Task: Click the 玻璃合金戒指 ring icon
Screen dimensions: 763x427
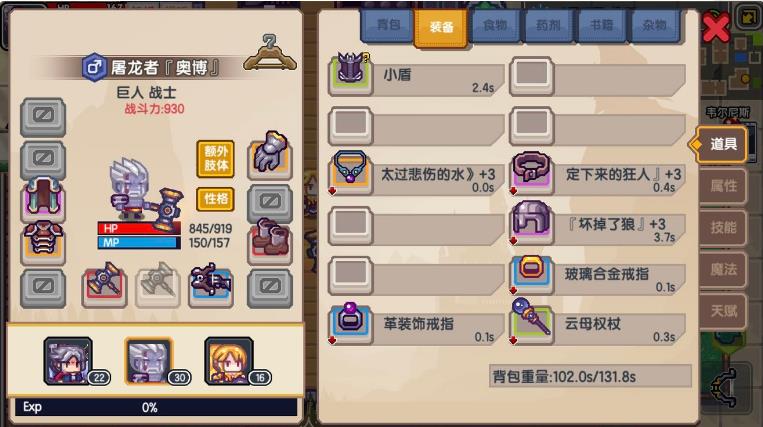Action: (532, 274)
